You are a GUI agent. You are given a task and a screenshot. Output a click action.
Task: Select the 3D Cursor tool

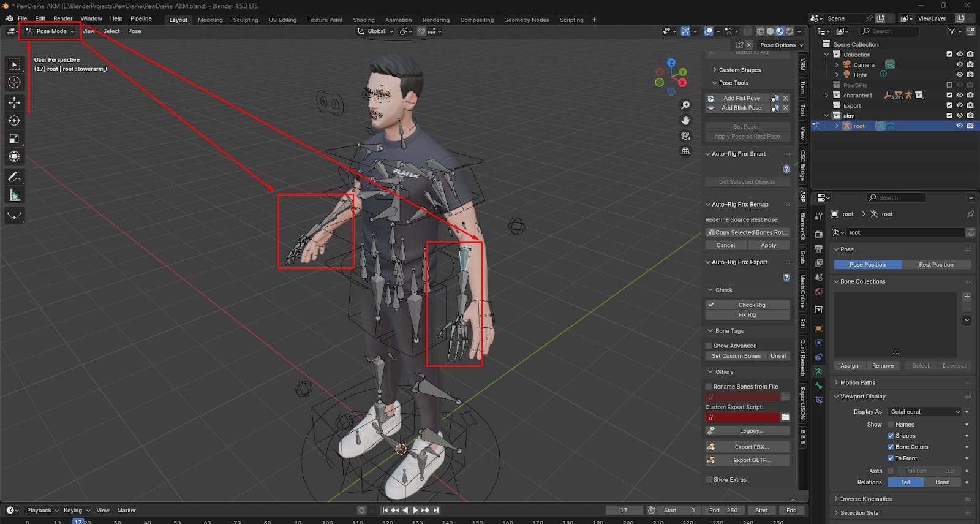tap(14, 82)
